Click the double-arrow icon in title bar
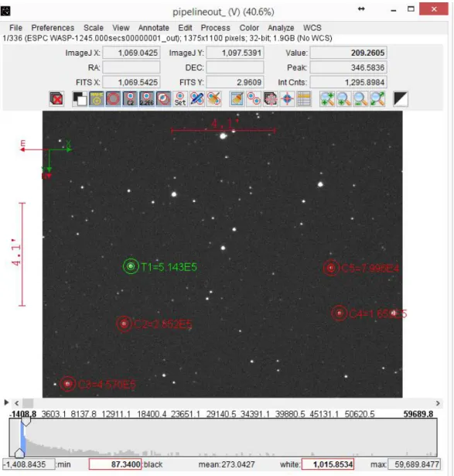The image size is (454, 476). 361,9
